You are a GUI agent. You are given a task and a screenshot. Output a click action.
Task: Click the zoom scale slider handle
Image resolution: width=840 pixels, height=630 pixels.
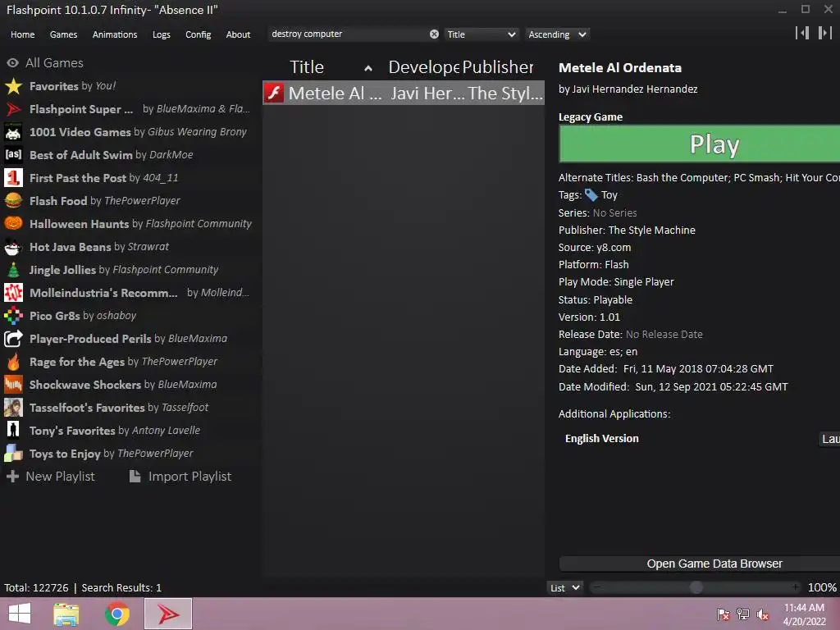696,587
